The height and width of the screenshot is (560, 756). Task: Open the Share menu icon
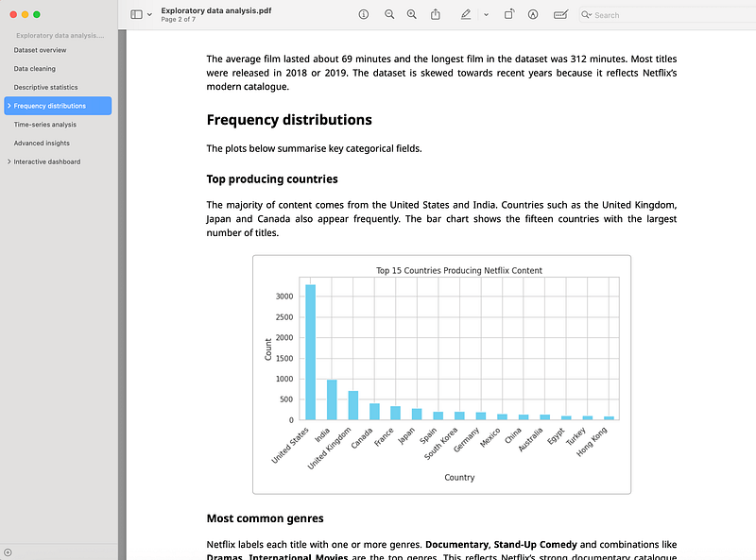(x=436, y=14)
